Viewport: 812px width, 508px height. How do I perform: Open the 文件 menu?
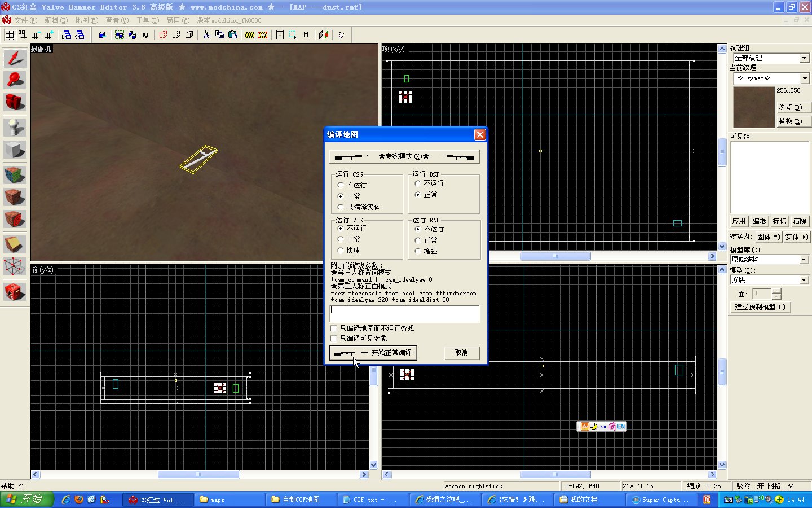pos(25,20)
